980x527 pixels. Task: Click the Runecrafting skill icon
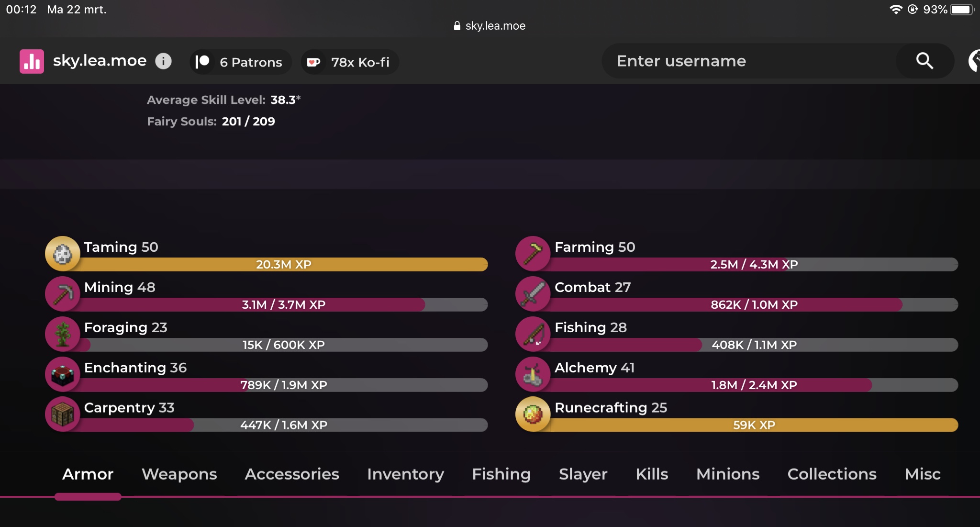pos(533,415)
